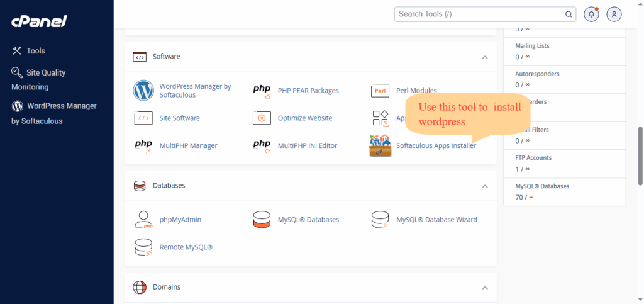Click the cPanel logo
The height and width of the screenshot is (304, 644).
point(39,21)
